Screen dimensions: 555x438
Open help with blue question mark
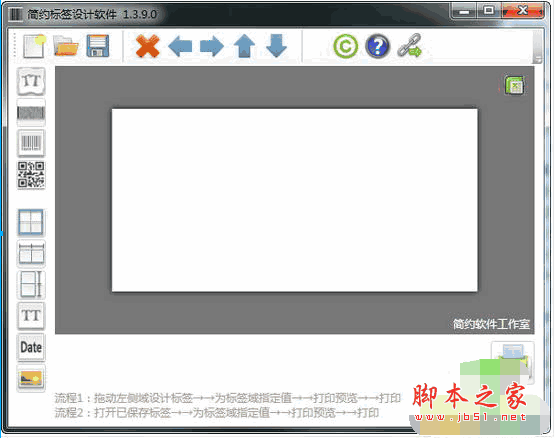coord(377,46)
